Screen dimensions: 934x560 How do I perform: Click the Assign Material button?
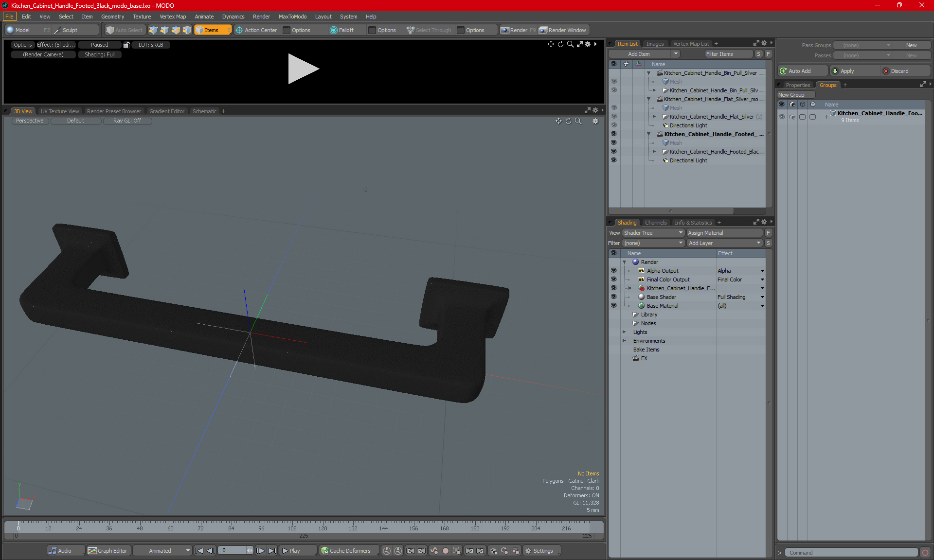[724, 233]
